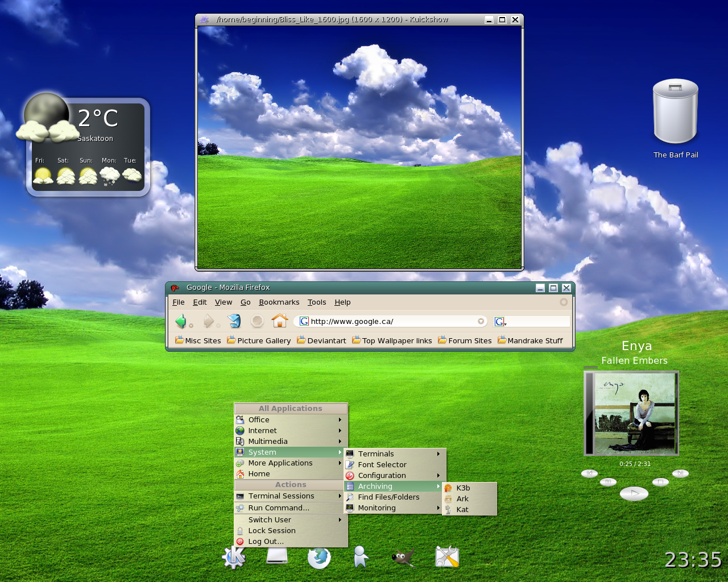
Task: Click the Google search engine icon
Action: pyautogui.click(x=499, y=322)
